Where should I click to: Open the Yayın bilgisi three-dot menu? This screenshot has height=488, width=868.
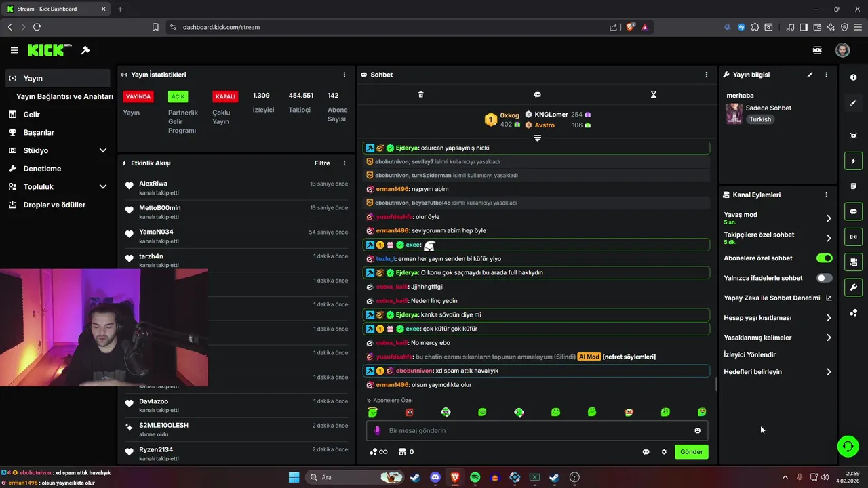(x=826, y=75)
